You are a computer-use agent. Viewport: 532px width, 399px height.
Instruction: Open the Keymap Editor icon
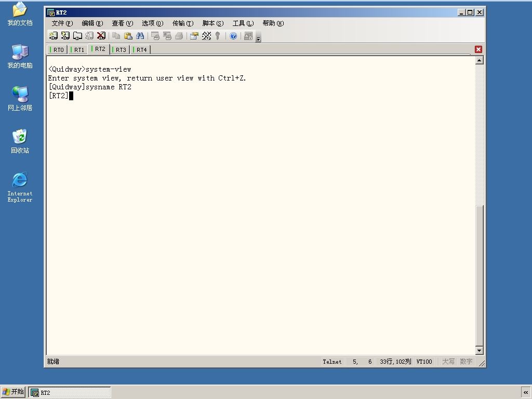coord(206,36)
